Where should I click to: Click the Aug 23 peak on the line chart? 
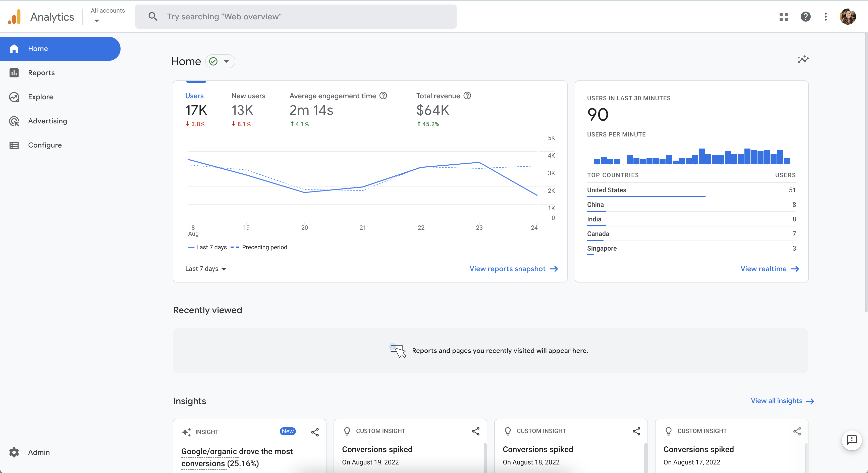pos(479,163)
